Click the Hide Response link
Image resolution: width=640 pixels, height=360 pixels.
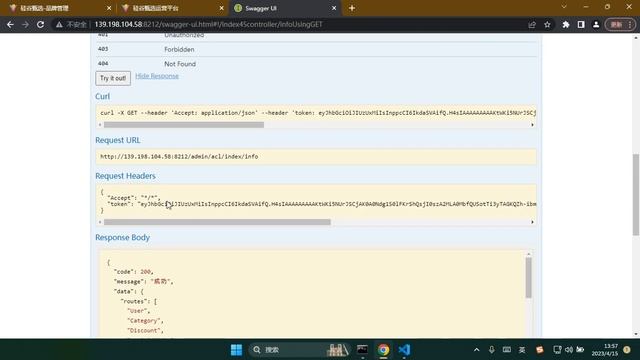157,76
